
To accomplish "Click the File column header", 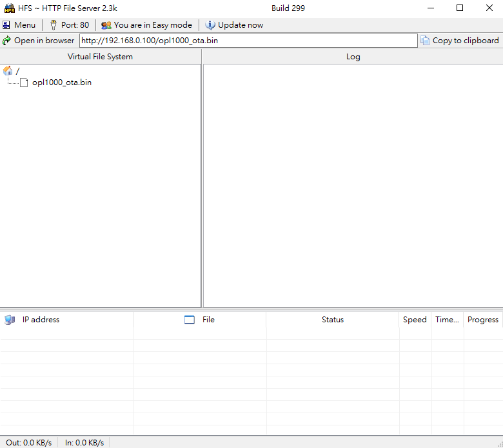I will pos(199,320).
